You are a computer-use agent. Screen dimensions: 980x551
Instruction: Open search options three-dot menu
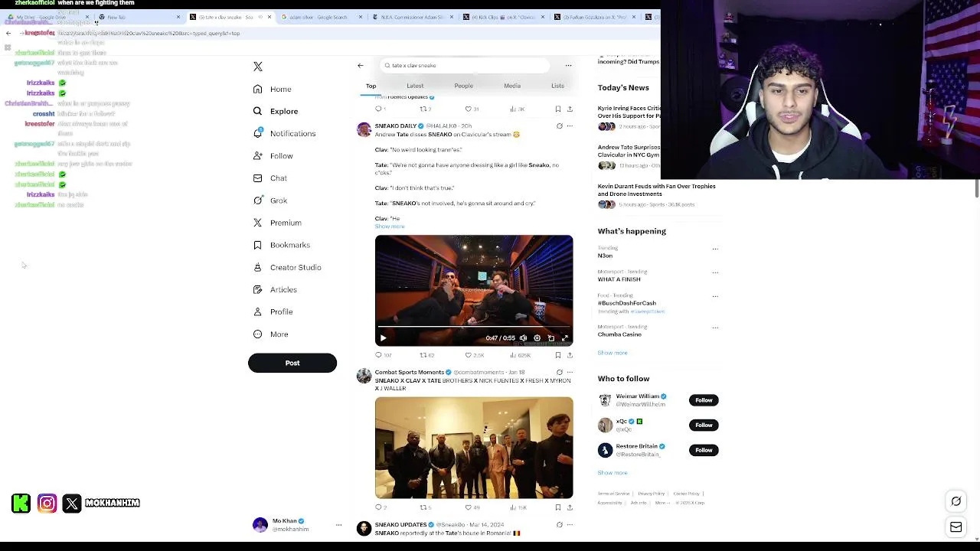pyautogui.click(x=568, y=65)
